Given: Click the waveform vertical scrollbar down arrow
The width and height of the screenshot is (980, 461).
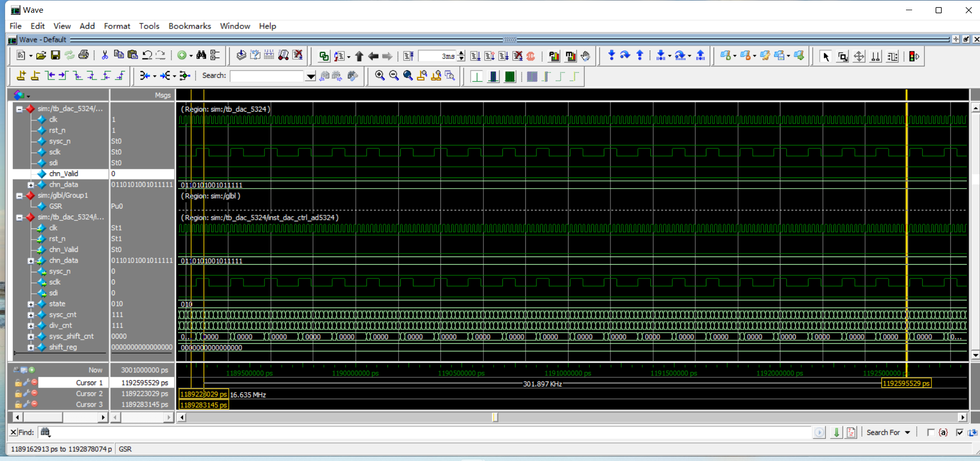Looking at the screenshot, I should pyautogui.click(x=975, y=355).
